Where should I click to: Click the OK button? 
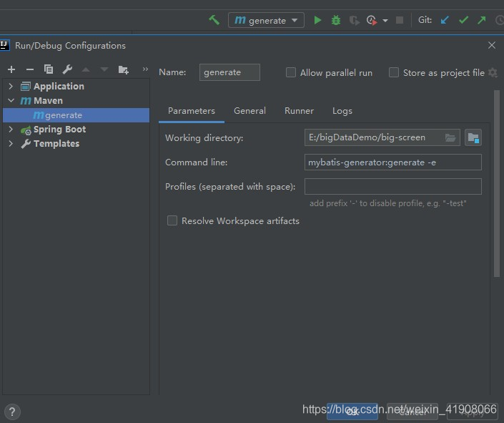[352, 412]
